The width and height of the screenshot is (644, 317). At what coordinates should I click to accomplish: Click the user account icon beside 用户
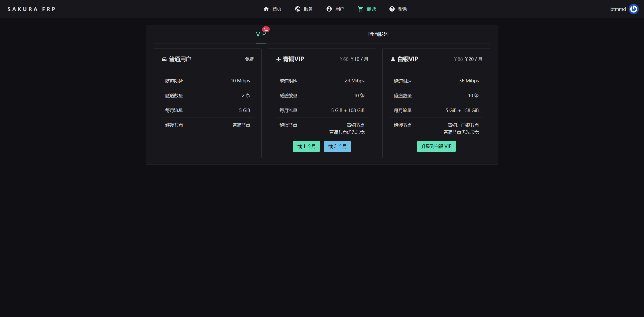click(329, 9)
